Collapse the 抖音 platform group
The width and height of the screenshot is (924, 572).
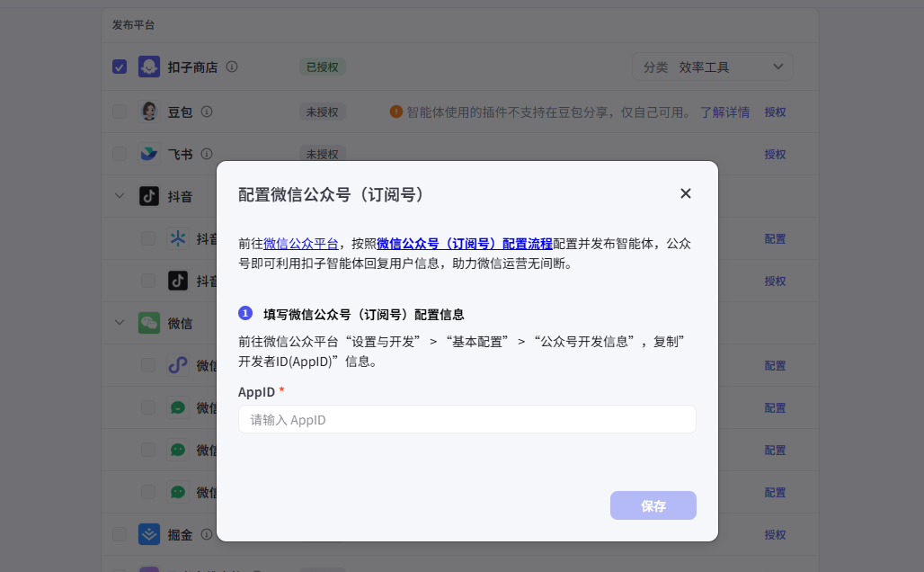(120, 196)
